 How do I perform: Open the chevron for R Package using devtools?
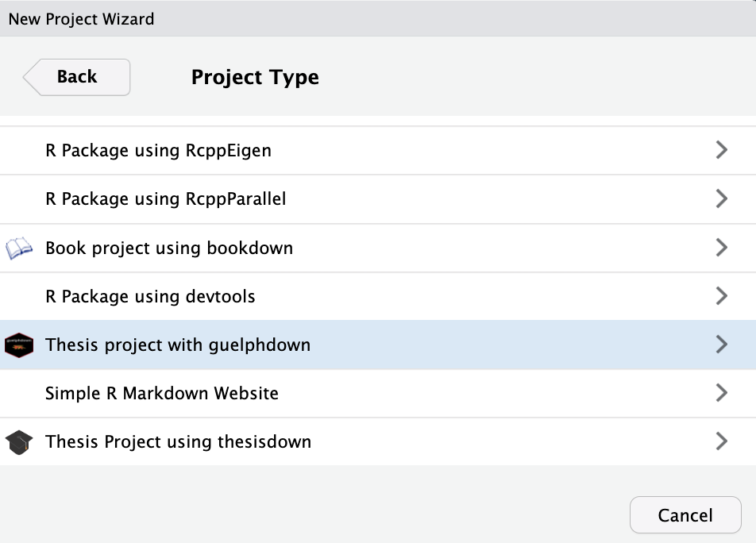pos(721,296)
